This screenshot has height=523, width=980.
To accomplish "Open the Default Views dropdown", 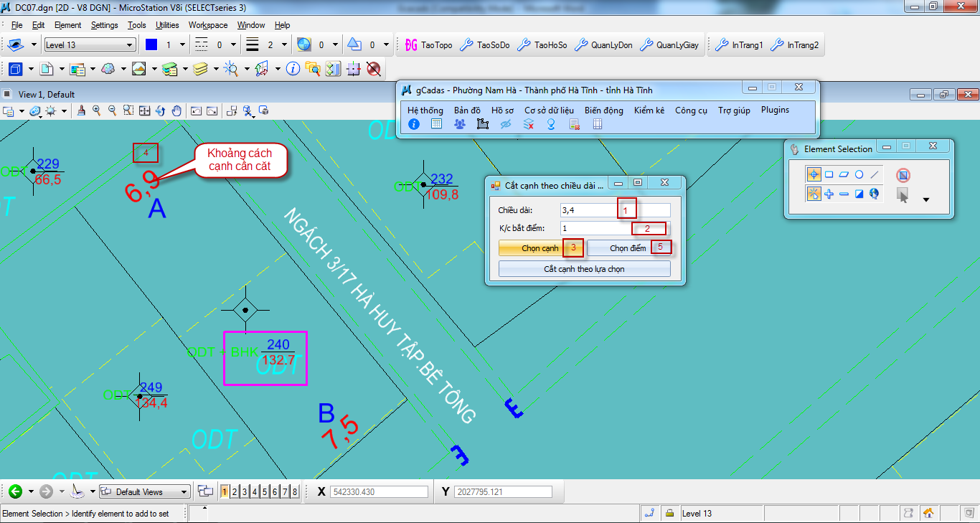I will coord(145,491).
